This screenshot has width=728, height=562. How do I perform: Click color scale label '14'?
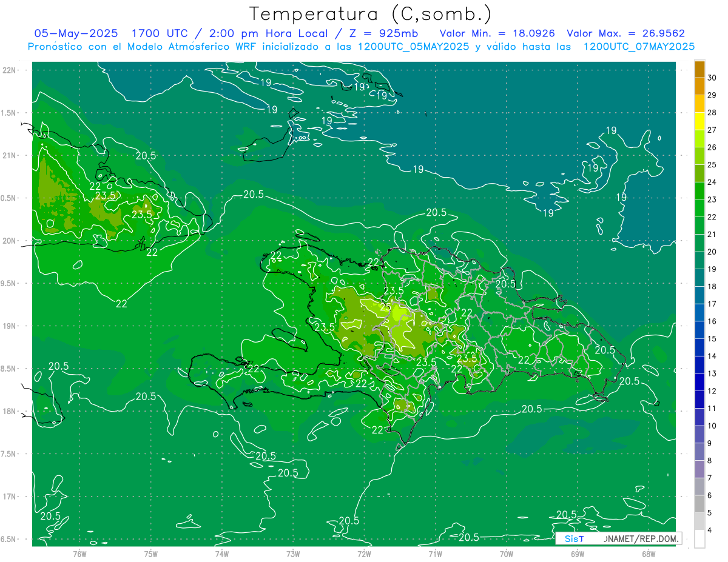712,356
